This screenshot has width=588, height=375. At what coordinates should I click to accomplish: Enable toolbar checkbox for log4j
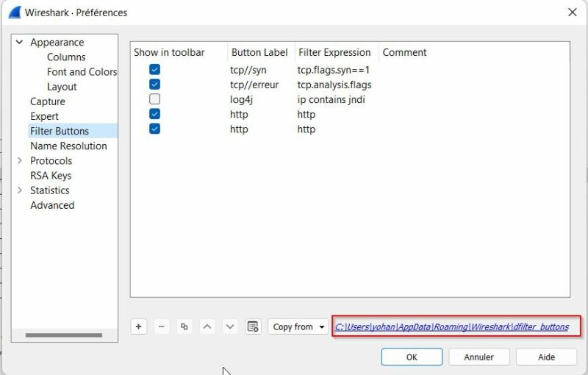point(154,99)
